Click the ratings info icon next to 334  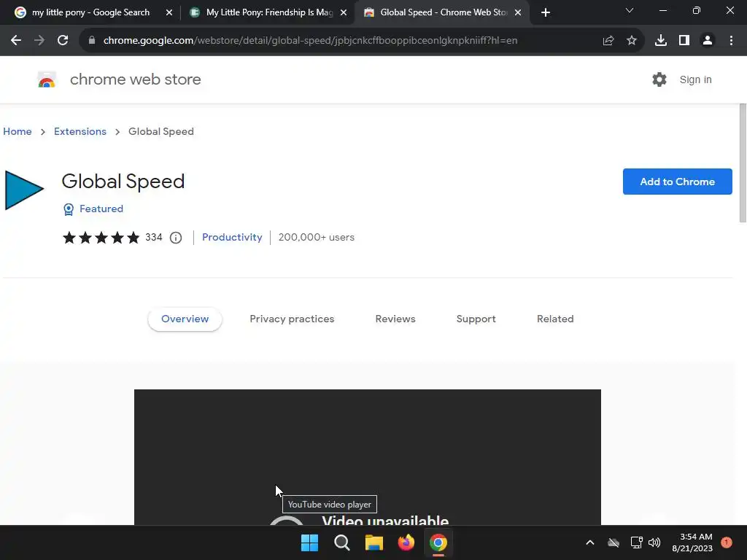pos(176,238)
